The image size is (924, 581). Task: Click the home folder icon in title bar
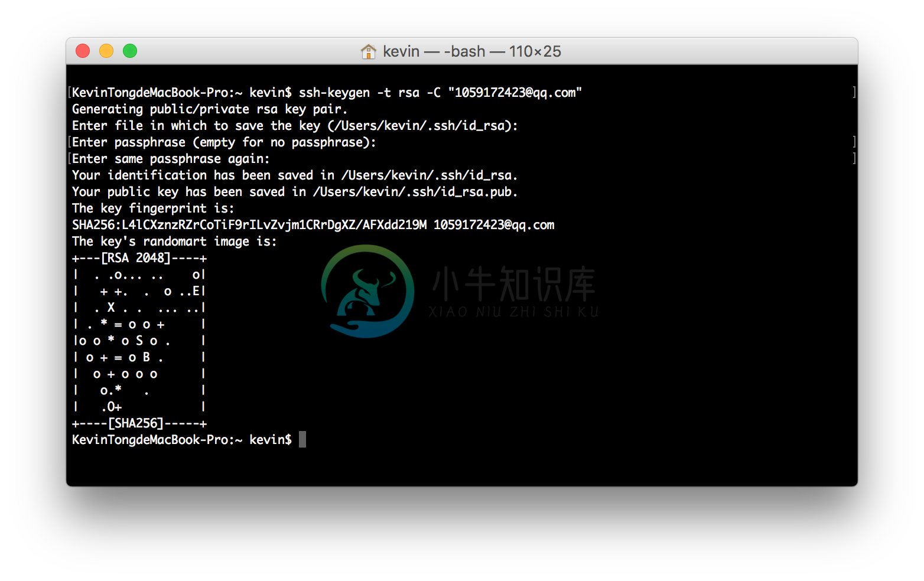(x=368, y=51)
